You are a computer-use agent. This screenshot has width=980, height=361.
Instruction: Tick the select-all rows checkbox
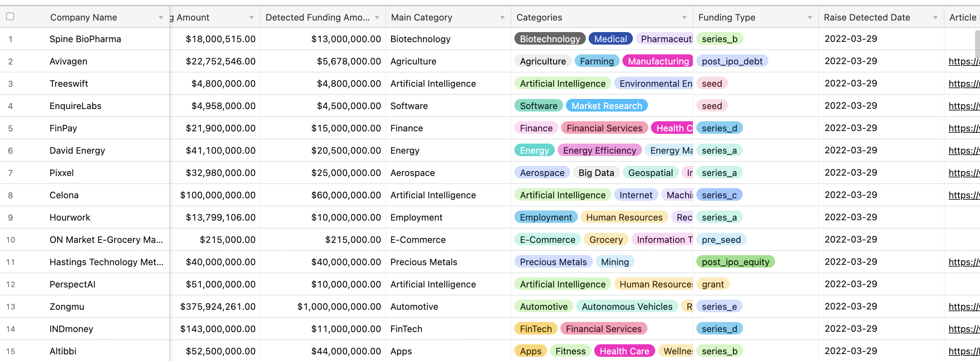tap(10, 16)
